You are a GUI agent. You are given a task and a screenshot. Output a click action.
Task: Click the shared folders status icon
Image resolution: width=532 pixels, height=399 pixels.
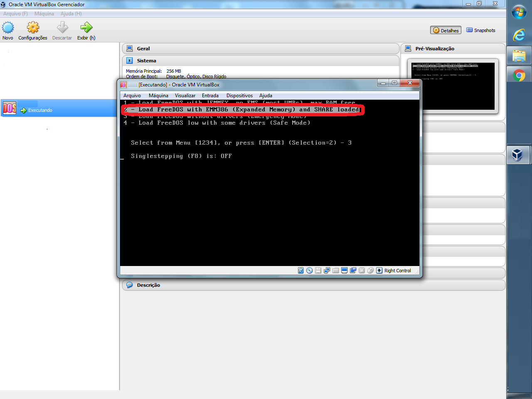point(335,271)
